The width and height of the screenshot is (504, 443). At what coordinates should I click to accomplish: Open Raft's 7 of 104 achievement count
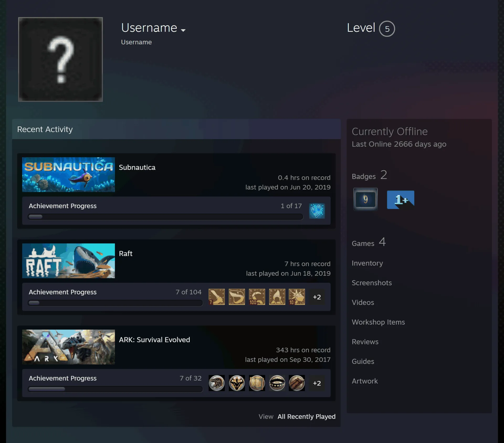pos(188,292)
